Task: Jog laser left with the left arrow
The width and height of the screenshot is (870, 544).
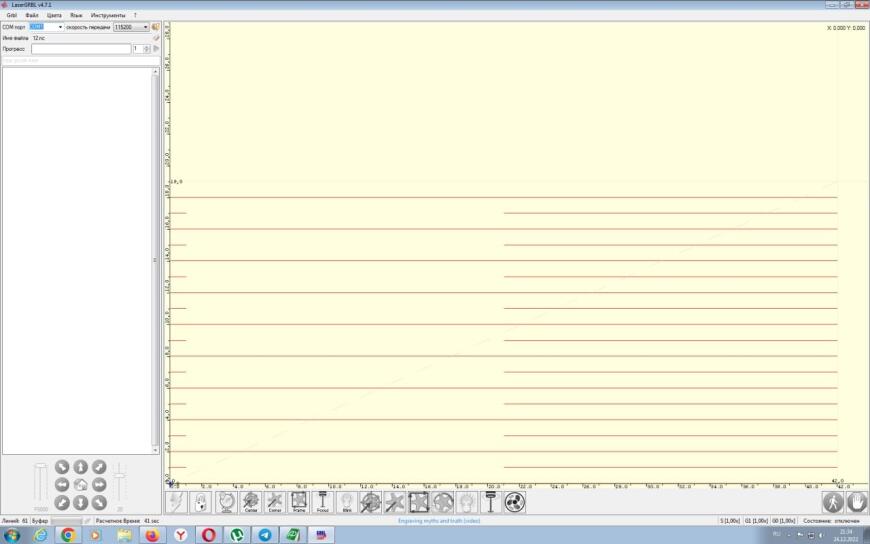Action: tap(62, 485)
